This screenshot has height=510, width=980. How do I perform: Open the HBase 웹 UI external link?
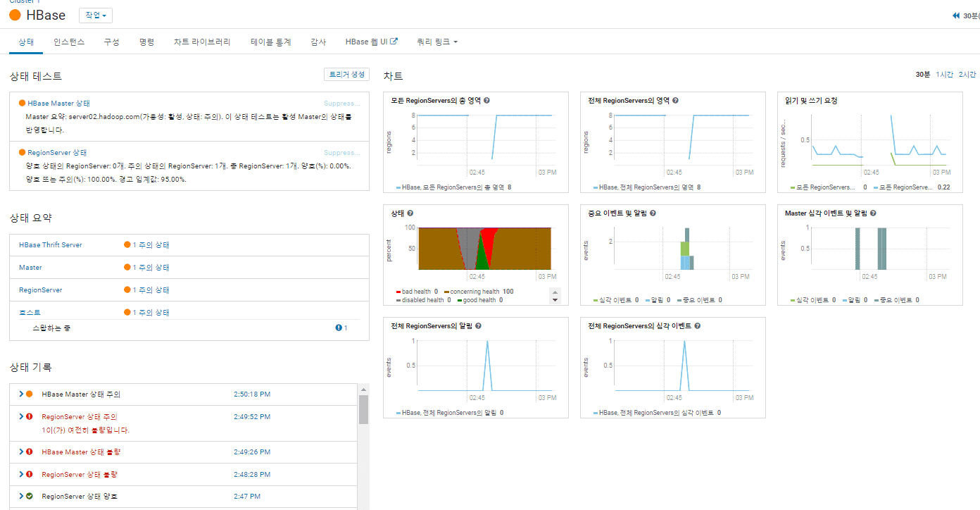tap(372, 42)
